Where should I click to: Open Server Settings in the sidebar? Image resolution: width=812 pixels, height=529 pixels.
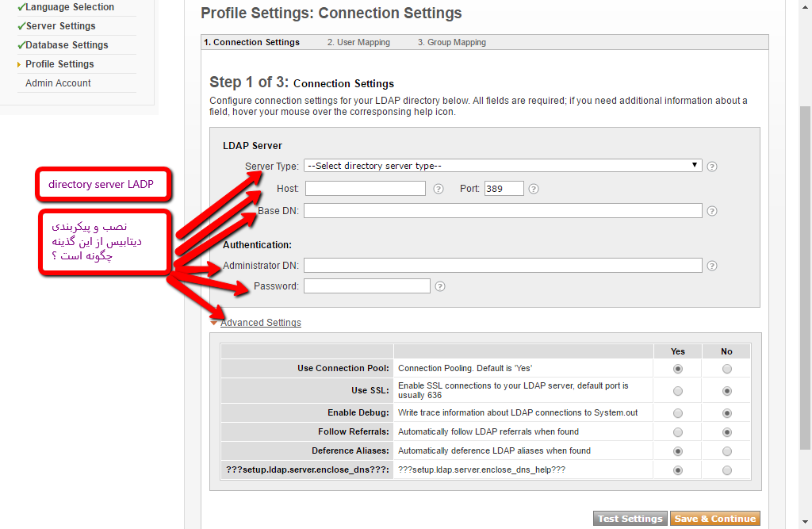pyautogui.click(x=60, y=26)
